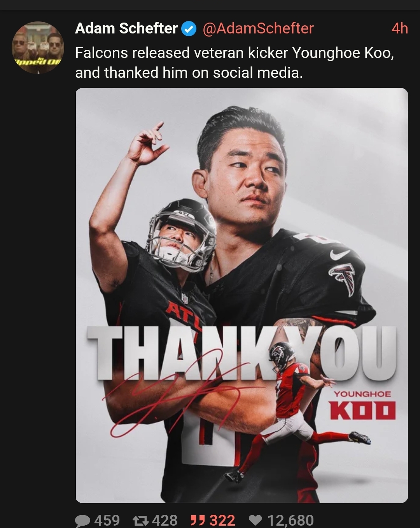Open the Thank You Koo image
420x528 pixels.
click(x=241, y=295)
